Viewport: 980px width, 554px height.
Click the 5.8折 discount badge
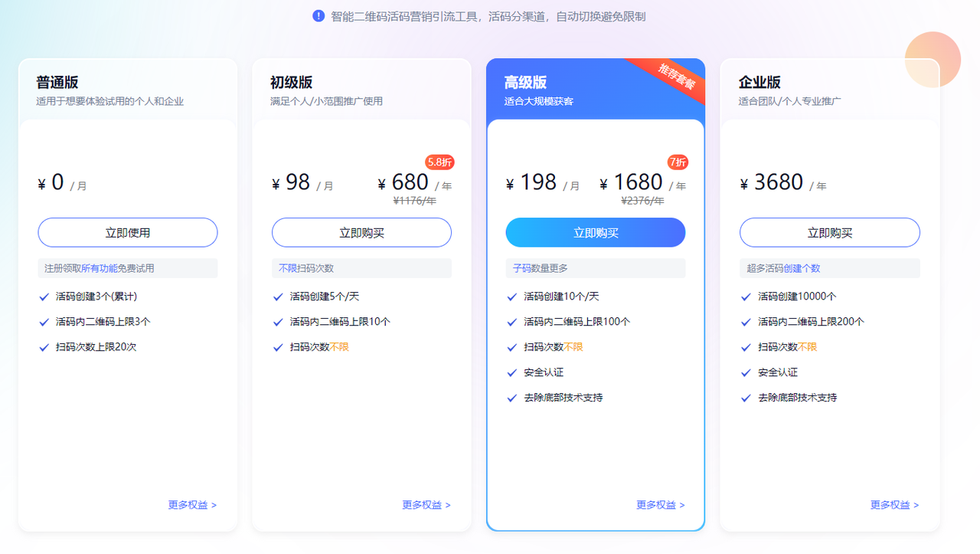(x=440, y=162)
